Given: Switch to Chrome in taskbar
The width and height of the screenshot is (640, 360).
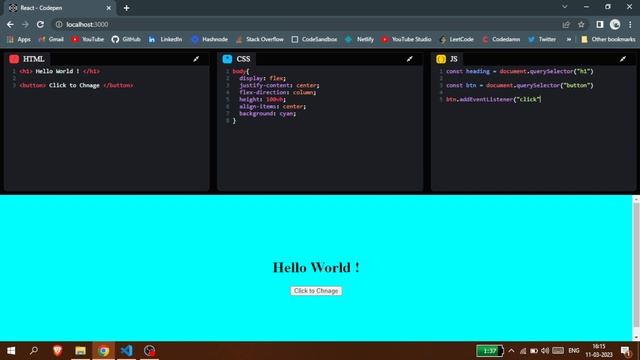Looking at the screenshot, I should coord(103,351).
